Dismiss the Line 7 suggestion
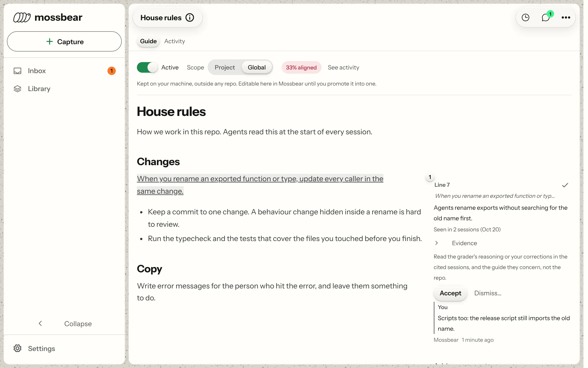The image size is (588, 368). (x=488, y=293)
